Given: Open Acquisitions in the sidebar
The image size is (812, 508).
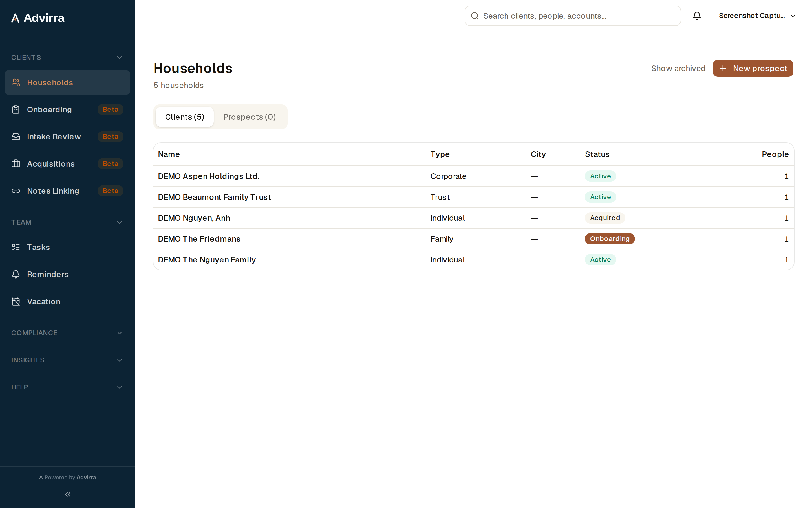Looking at the screenshot, I should point(67,164).
